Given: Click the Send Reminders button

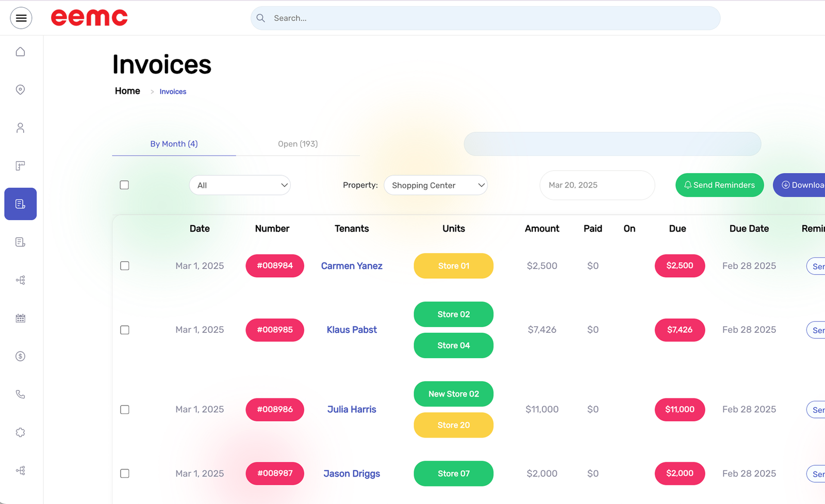Looking at the screenshot, I should [x=719, y=185].
